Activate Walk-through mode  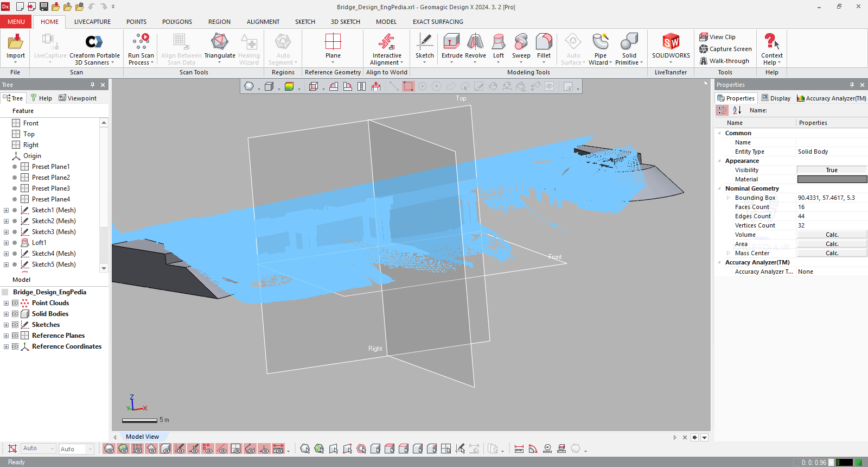click(x=724, y=61)
